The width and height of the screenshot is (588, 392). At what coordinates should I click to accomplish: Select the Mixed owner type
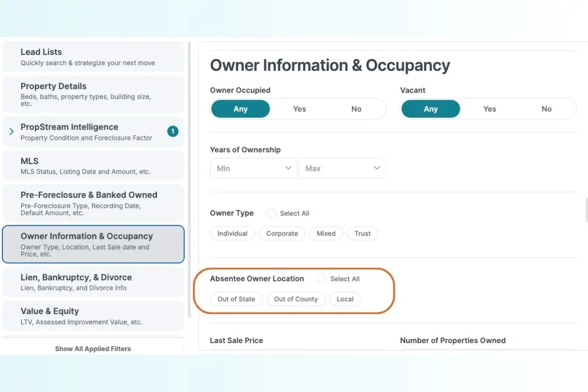pyautogui.click(x=326, y=233)
